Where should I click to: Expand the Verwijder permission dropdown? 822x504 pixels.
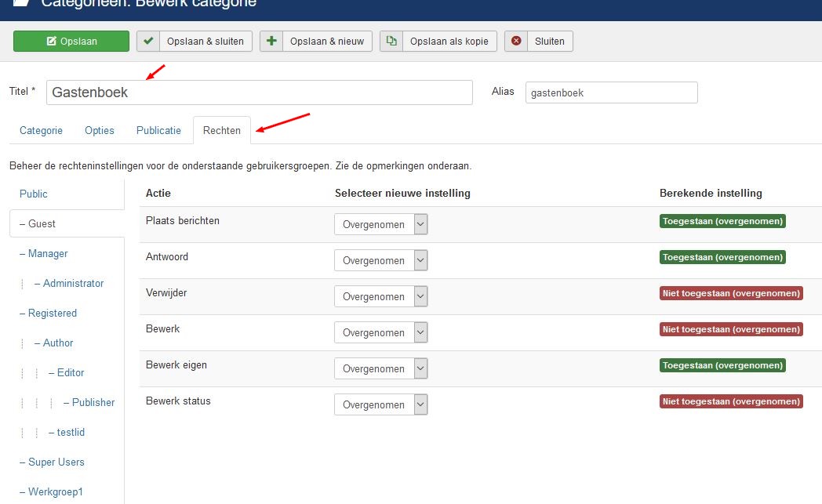(380, 297)
